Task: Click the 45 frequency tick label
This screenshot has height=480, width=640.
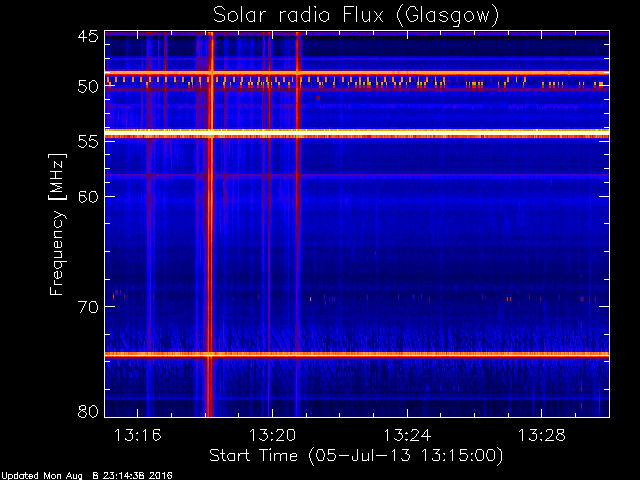Action: coord(88,36)
